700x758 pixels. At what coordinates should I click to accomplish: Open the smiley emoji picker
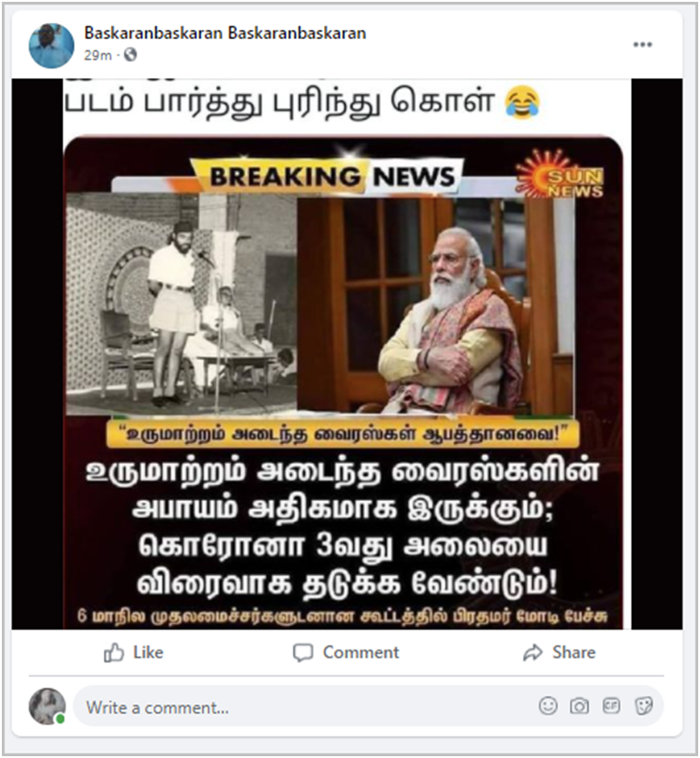tap(548, 706)
